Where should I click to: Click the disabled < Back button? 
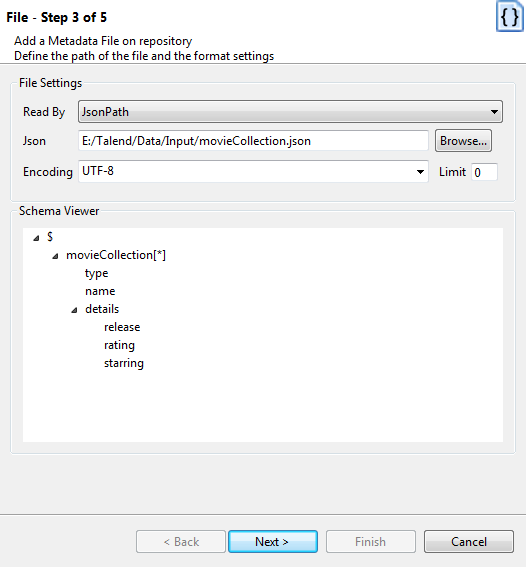[181, 541]
